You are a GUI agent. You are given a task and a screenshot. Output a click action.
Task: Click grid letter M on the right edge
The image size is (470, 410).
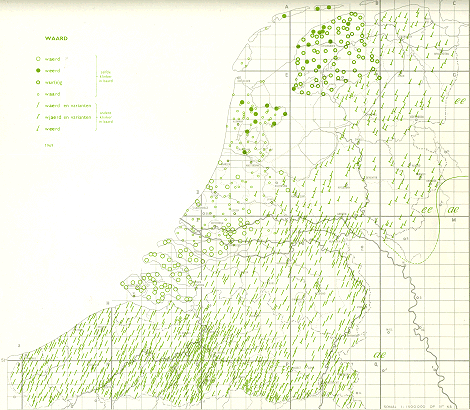(454, 220)
